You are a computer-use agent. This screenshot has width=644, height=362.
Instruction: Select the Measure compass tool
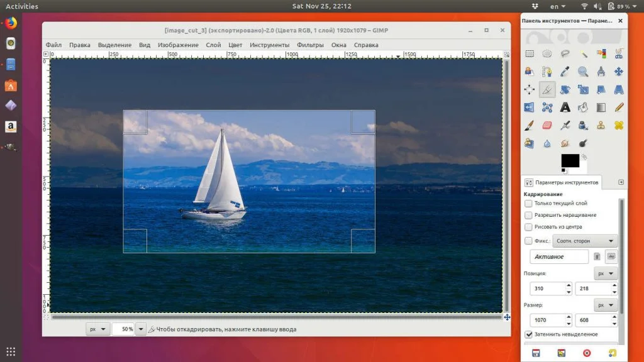coord(601,72)
